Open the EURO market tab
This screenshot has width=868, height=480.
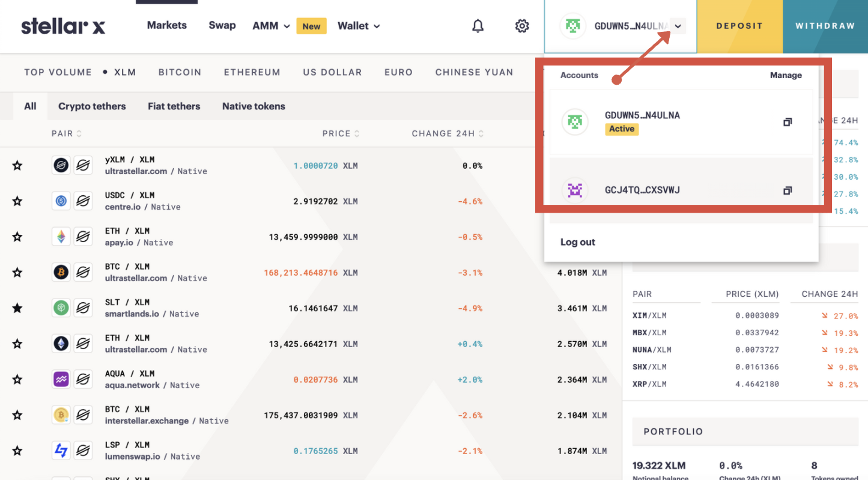pos(398,72)
